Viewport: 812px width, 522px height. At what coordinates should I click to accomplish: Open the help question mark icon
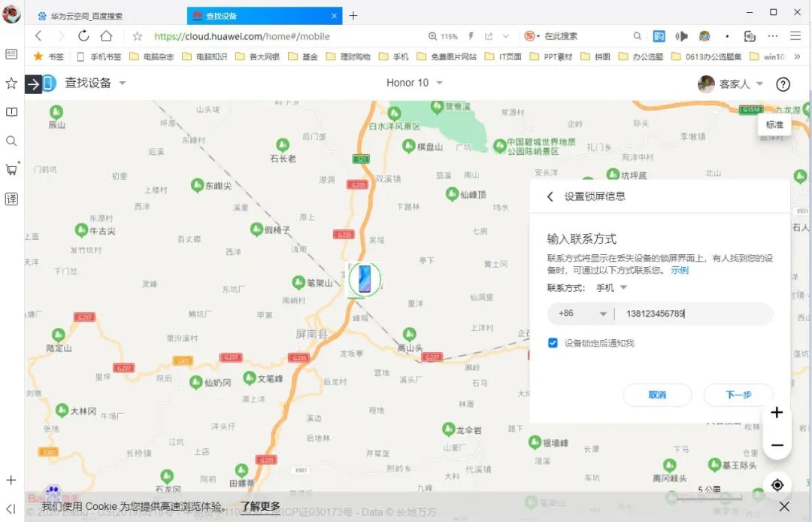pos(783,84)
